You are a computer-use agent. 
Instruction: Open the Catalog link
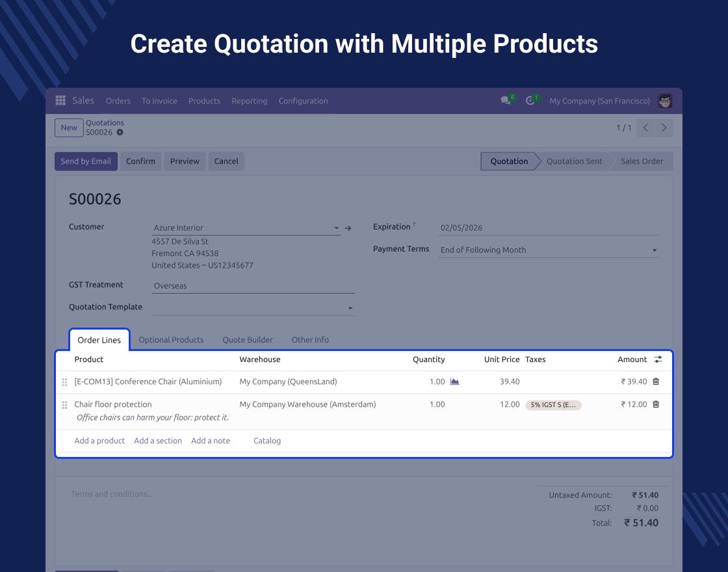click(267, 441)
